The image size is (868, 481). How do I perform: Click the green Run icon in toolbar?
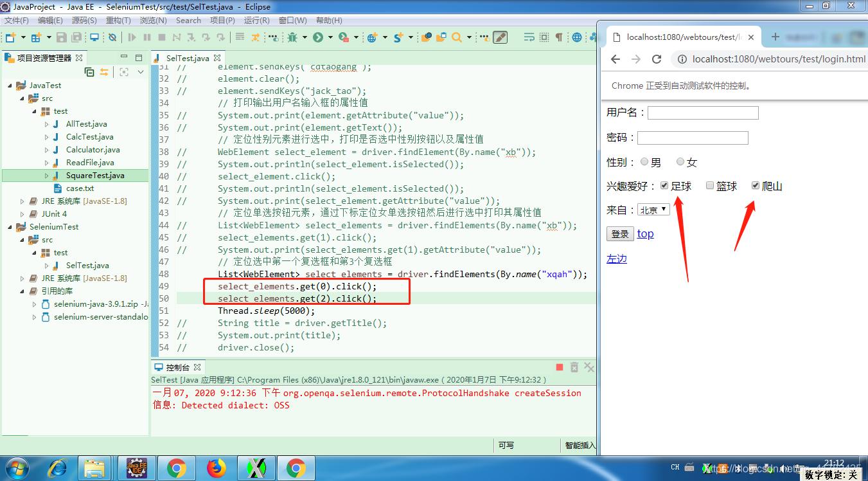pos(318,37)
